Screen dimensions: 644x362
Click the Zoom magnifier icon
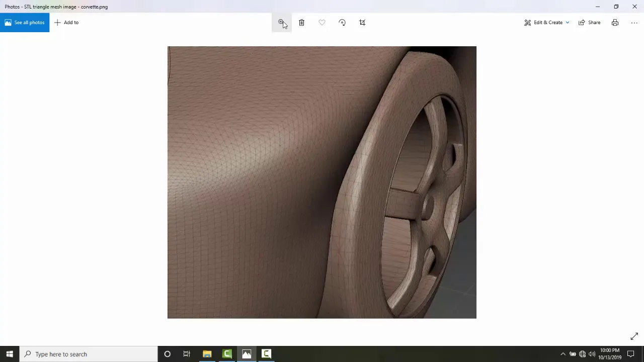click(282, 22)
